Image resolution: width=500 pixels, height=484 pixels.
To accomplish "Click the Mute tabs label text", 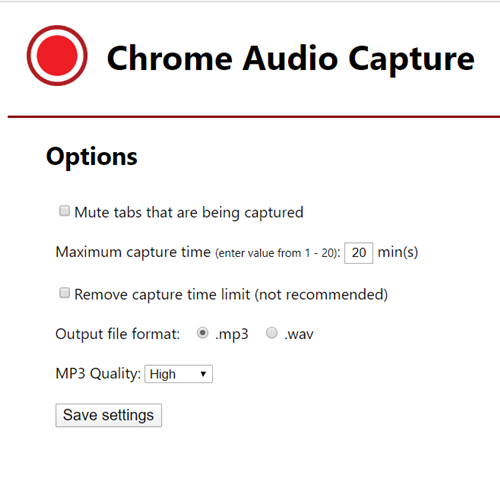I will [189, 213].
